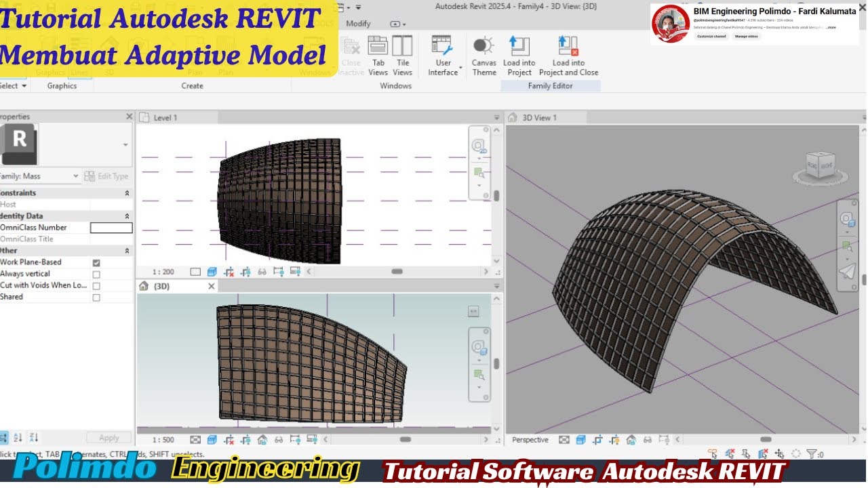Click the Customize channel button
The height and width of the screenshot is (488, 868).
point(711,37)
